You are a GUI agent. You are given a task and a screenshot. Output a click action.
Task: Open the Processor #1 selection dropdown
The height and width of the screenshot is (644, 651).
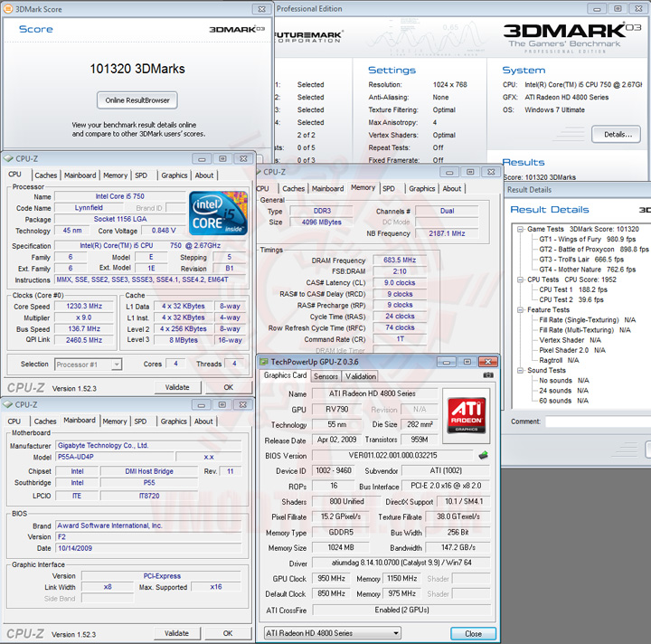click(x=117, y=365)
